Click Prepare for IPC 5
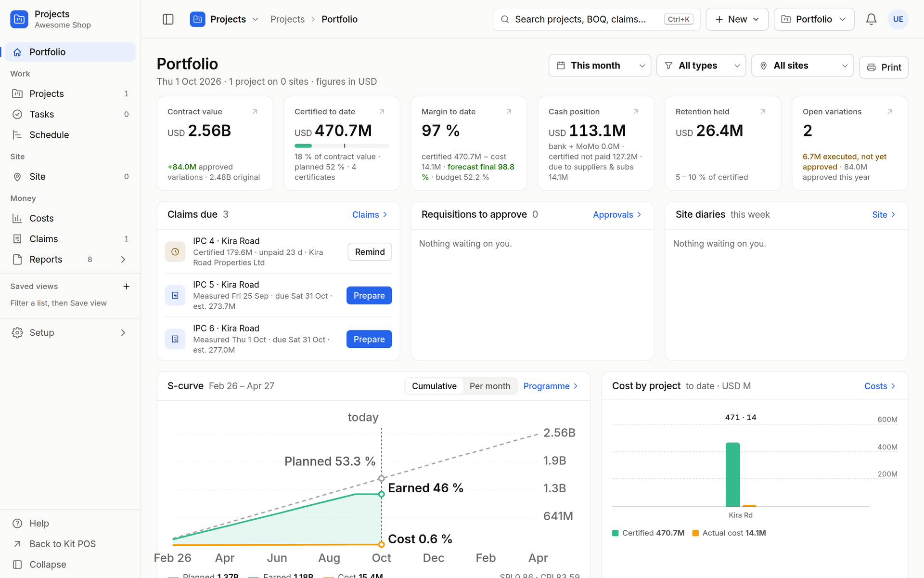The image size is (924, 578). pyautogui.click(x=369, y=295)
